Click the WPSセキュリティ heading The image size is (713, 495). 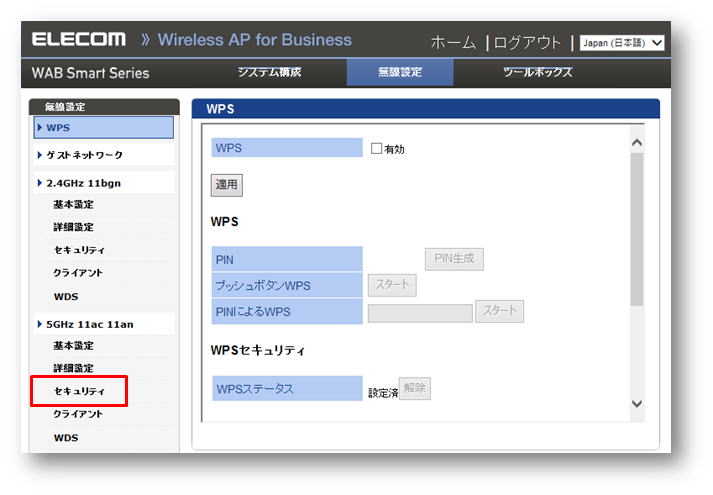point(258,350)
